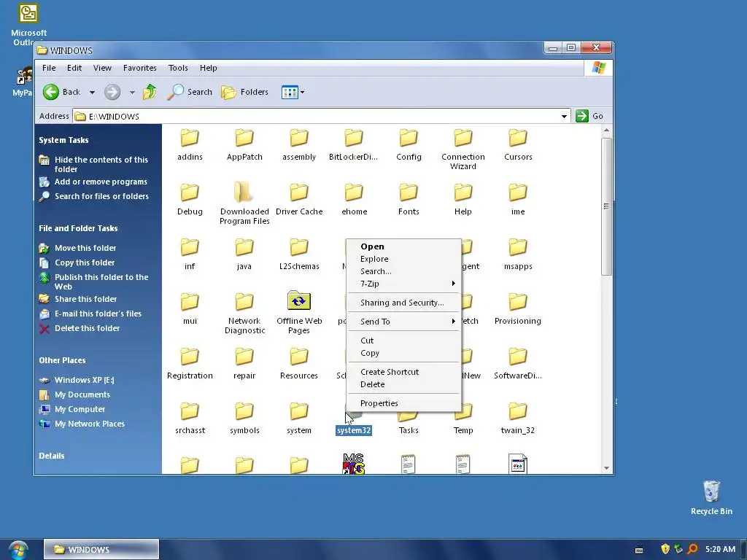Select the AppPatch folder icon
Viewport: 747px width, 560px height.
point(244,138)
